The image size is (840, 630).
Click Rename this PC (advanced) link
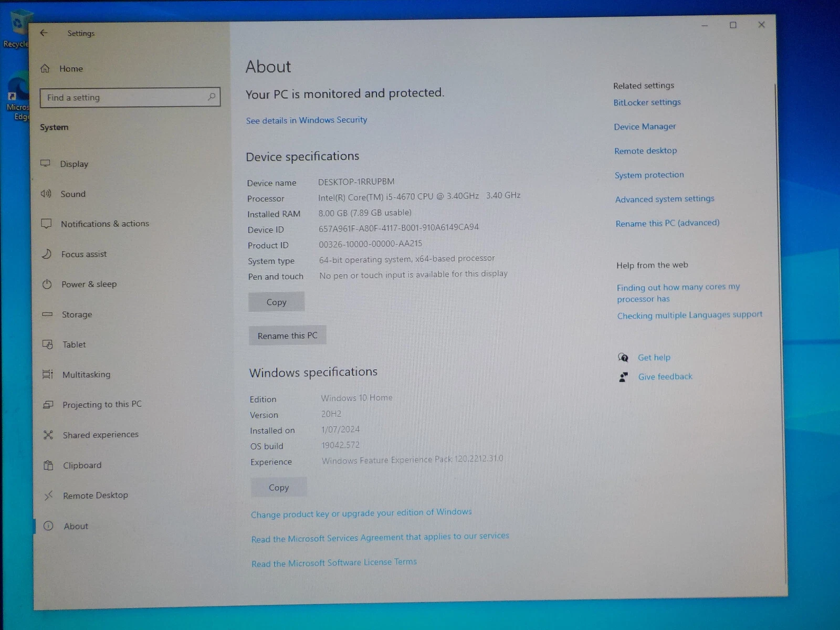(667, 223)
